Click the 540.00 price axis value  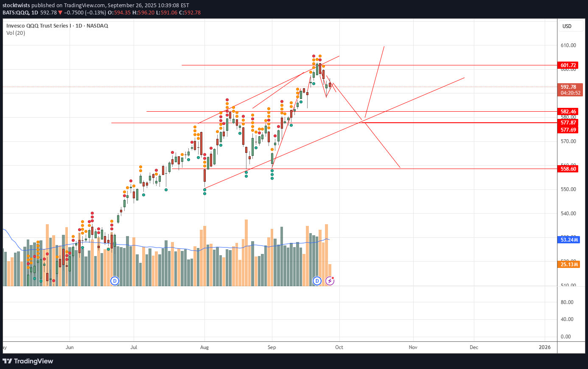pyautogui.click(x=568, y=214)
